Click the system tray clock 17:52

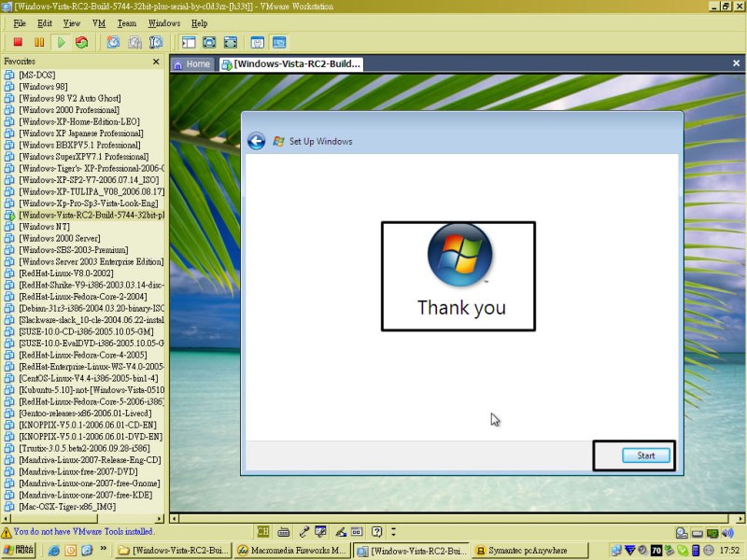point(729,551)
